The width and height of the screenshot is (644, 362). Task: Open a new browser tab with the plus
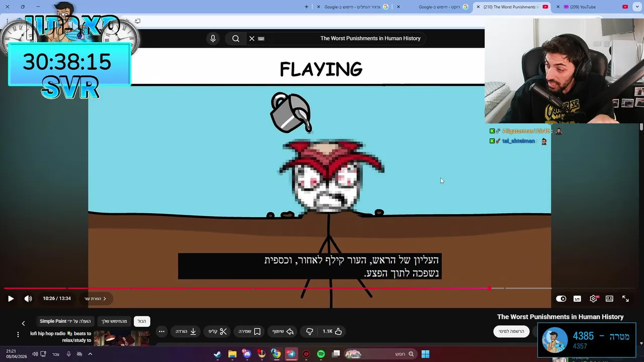[x=306, y=7]
